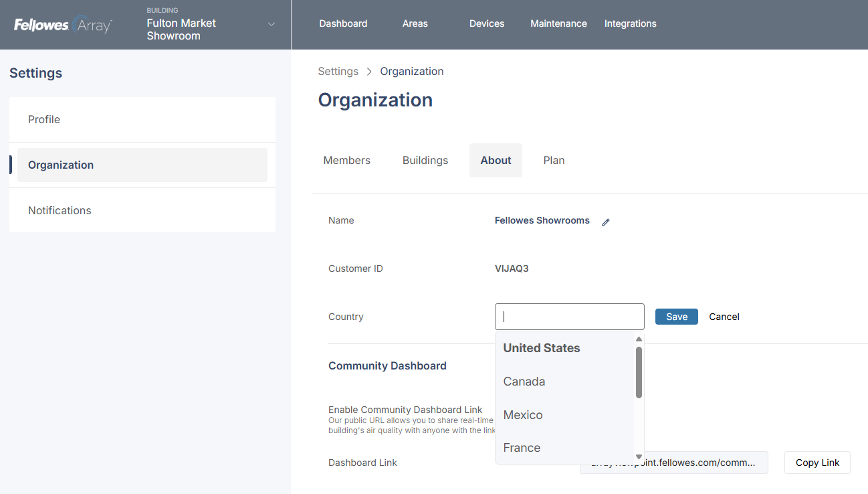Choose Canada from country list
This screenshot has width=868, height=494.
click(564, 382)
